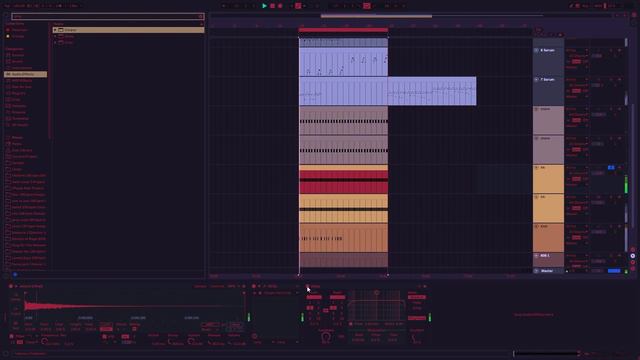Fold the 7 Serum track
Image resolution: width=640 pixels, height=360 pixels.
point(536,80)
